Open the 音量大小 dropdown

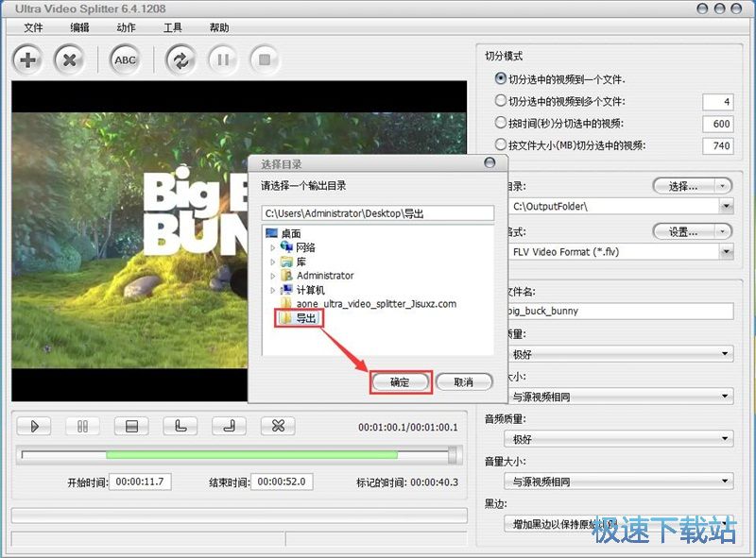tap(619, 481)
